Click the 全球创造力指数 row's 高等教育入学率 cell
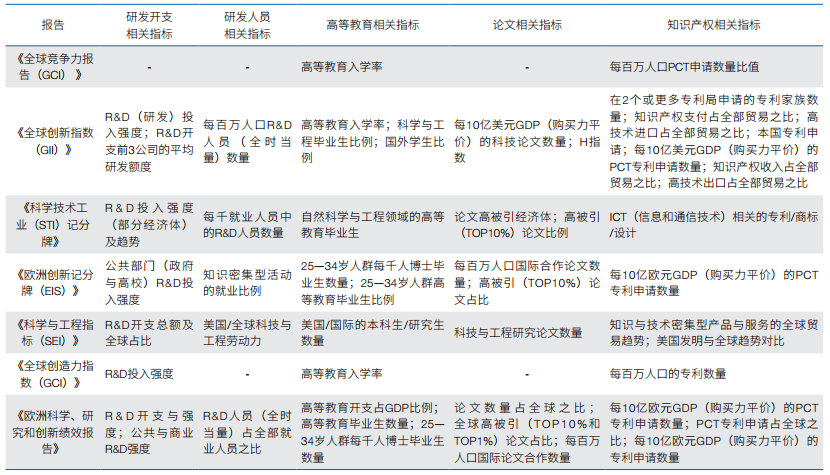 (341, 374)
